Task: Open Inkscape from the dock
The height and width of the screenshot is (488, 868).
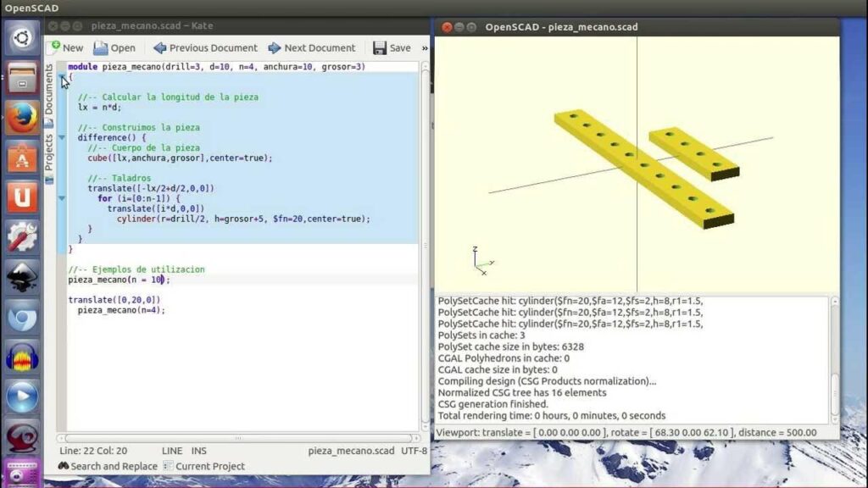Action: coord(22,276)
